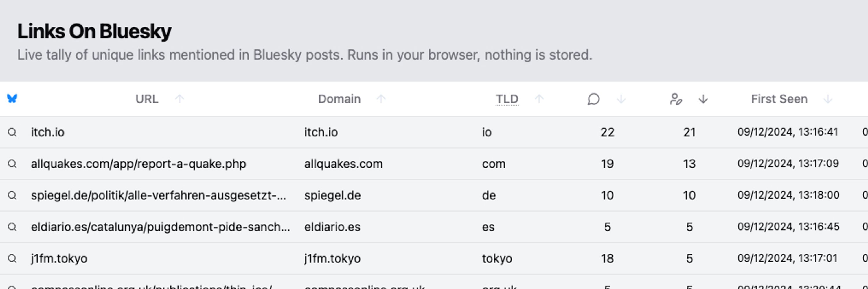Click the search icon for itch.io row

point(12,132)
